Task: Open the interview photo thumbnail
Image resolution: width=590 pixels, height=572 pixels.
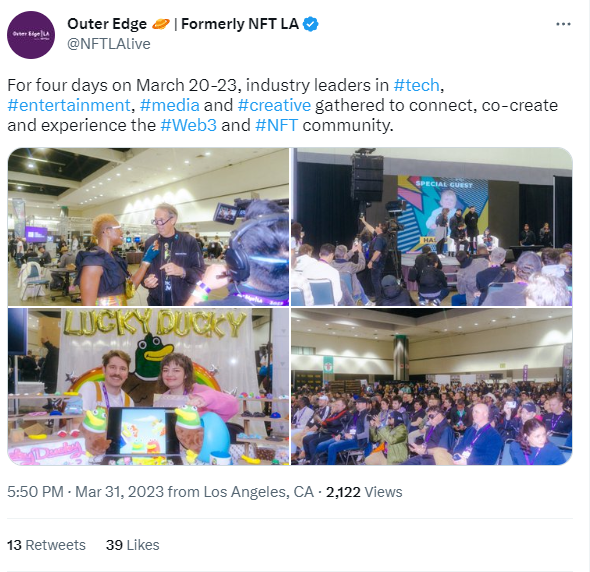Action: (148, 227)
